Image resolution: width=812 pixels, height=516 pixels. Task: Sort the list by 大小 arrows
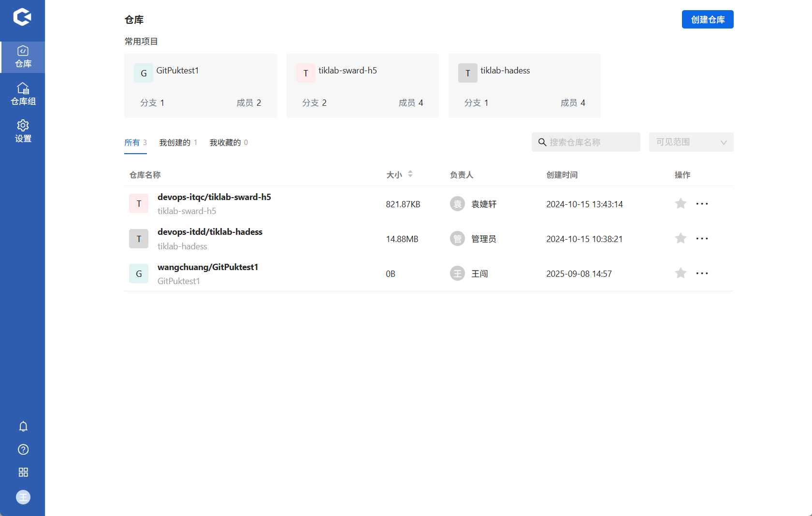click(x=410, y=174)
